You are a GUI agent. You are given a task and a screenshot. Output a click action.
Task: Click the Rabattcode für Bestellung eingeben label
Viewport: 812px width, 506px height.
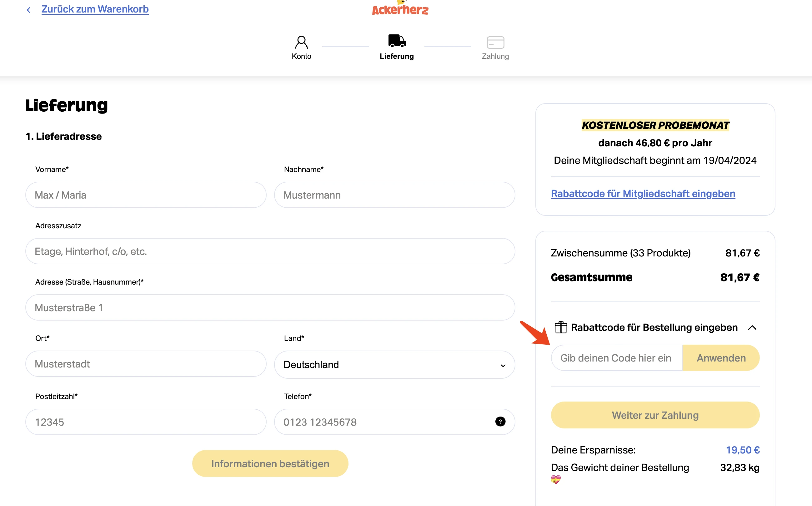[x=654, y=327]
